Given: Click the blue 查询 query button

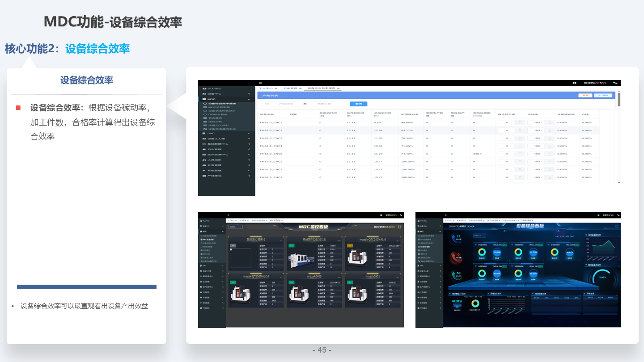Looking at the screenshot, I should point(358,104).
